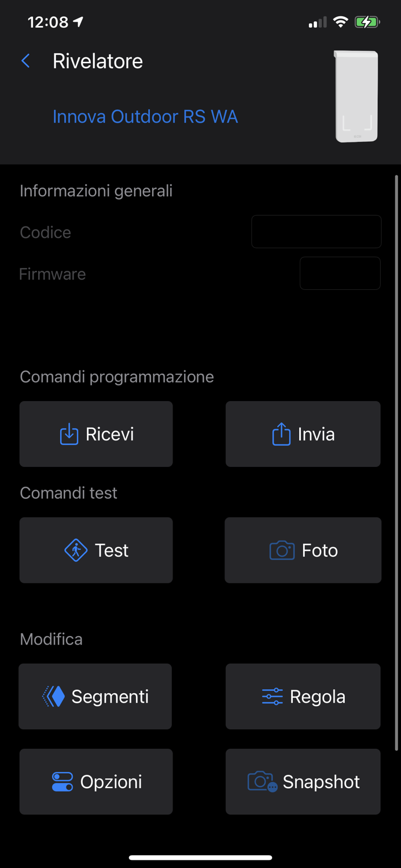401x868 pixels.
Task: Click the location arrow in the status bar
Action: click(78, 21)
